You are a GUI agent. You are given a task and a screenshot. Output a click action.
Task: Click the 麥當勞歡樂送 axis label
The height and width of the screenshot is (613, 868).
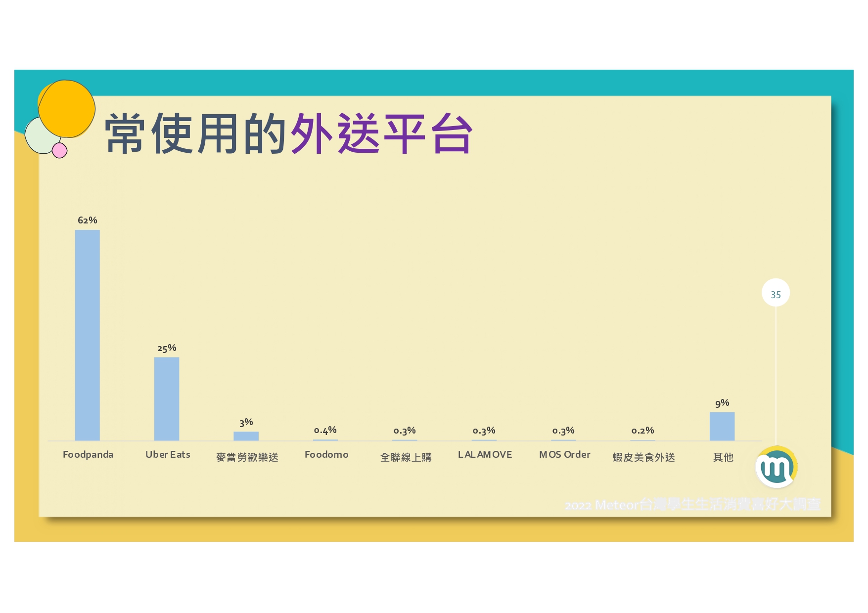247,457
